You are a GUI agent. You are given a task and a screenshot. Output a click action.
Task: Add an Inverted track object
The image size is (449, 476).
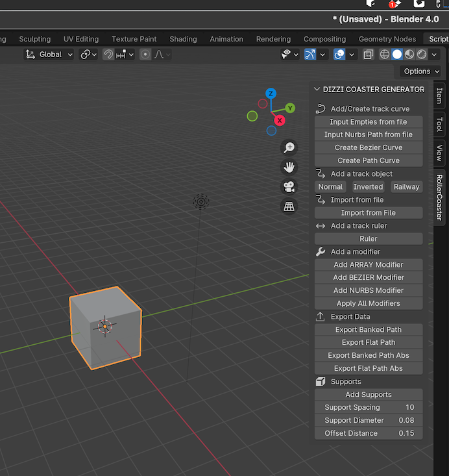(x=369, y=187)
